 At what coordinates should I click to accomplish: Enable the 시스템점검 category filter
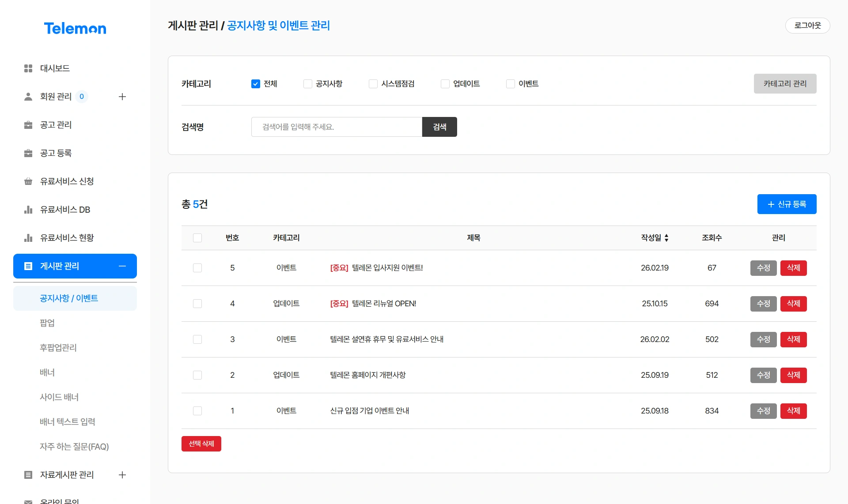click(373, 83)
